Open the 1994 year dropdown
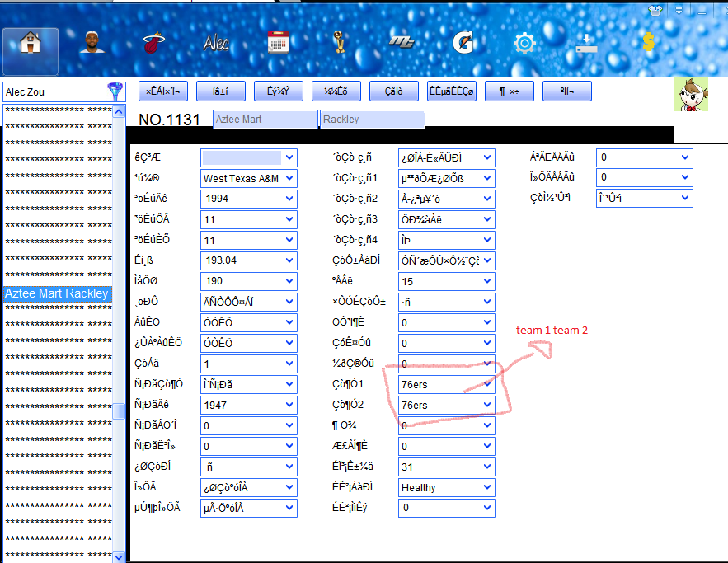This screenshot has width=728, height=563. pos(289,199)
